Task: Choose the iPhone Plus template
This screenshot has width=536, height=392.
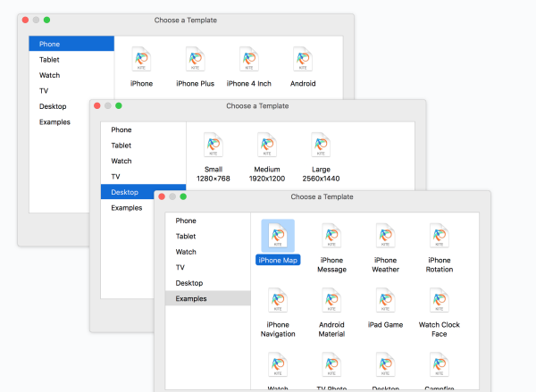Action: (x=195, y=60)
